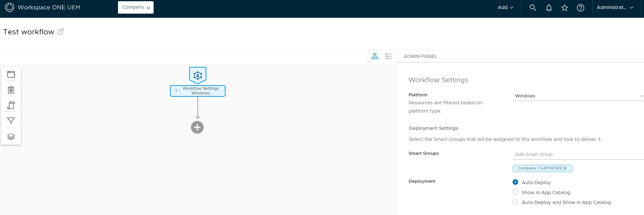Click the Company / UAT091322 tag label
Screen dimensions: 644x215
pyautogui.click(x=540, y=168)
